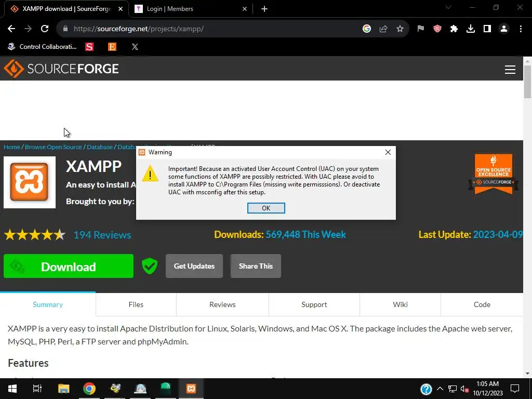The width and height of the screenshot is (532, 399).
Task: Click the Home breadcrumb link
Action: click(12, 147)
